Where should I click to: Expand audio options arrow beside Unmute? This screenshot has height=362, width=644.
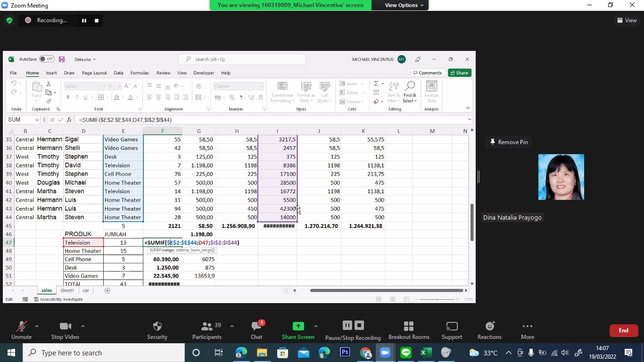(x=37, y=326)
